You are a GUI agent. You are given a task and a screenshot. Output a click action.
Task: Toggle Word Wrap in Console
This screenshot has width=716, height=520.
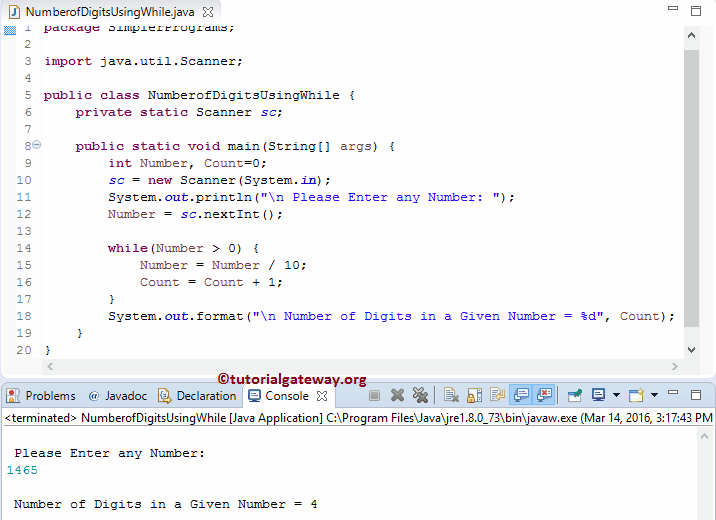(497, 395)
